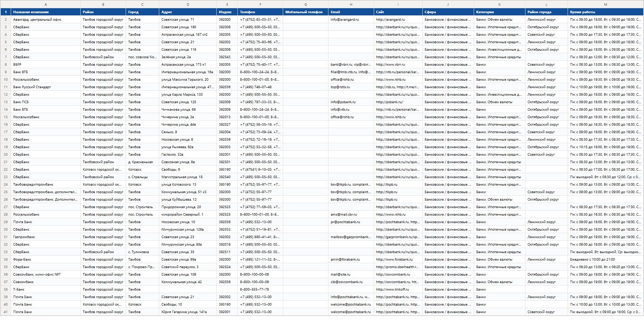Click the "Название компании" header cell

tap(46, 12)
